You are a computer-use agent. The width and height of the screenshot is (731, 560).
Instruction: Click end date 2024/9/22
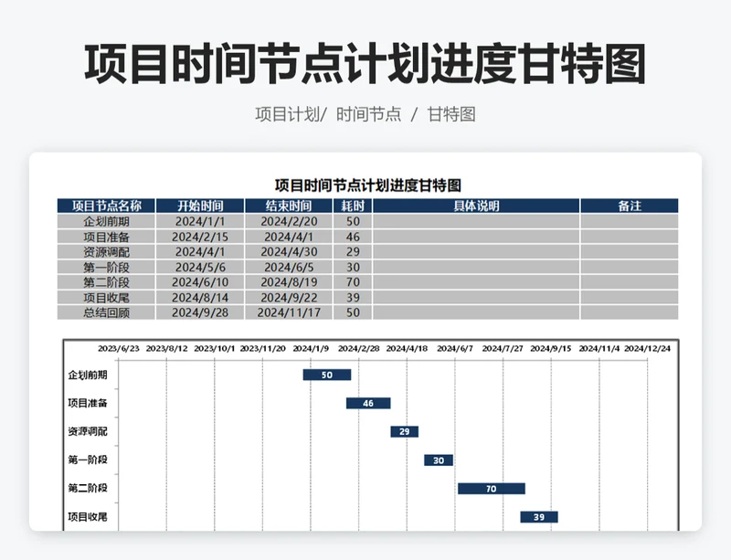click(289, 298)
